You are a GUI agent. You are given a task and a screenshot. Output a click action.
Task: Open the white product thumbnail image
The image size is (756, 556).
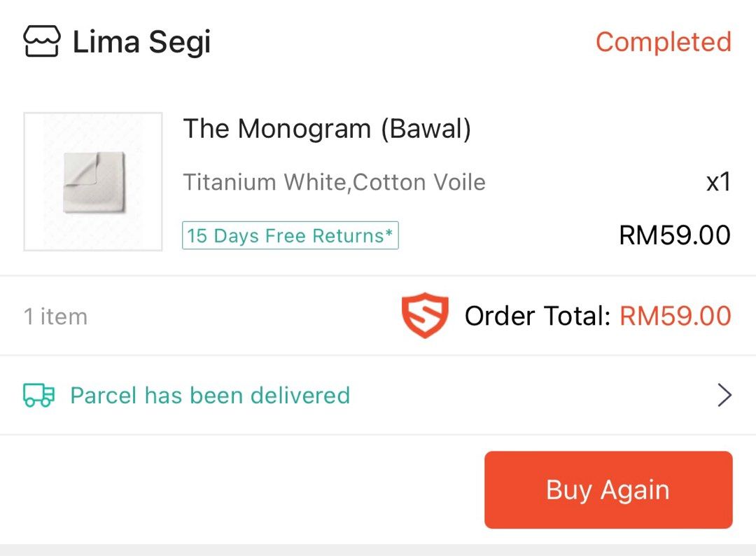(x=92, y=180)
